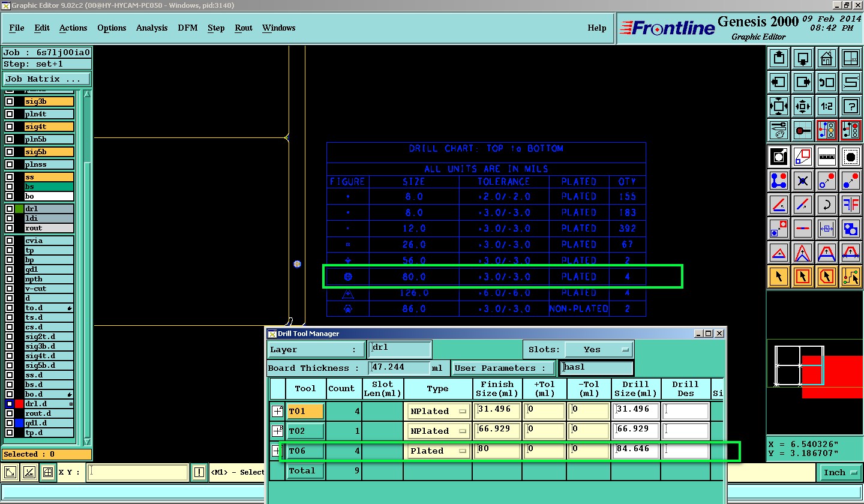Image resolution: width=864 pixels, height=504 pixels.
Task: Open the DFM menu
Action: 188,28
